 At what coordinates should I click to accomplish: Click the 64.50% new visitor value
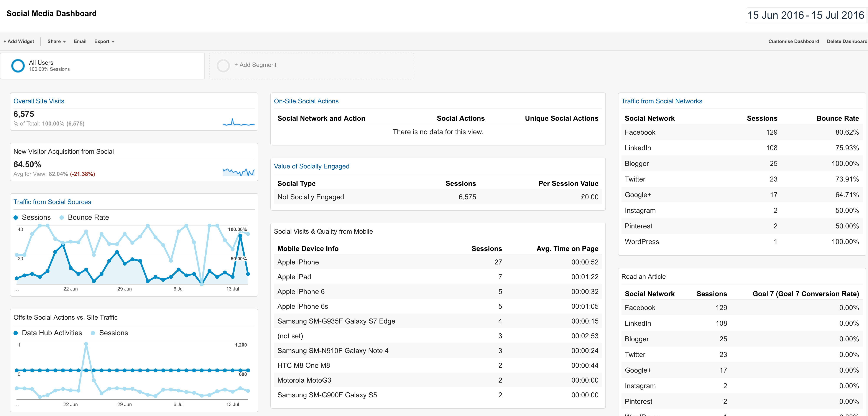point(27,165)
